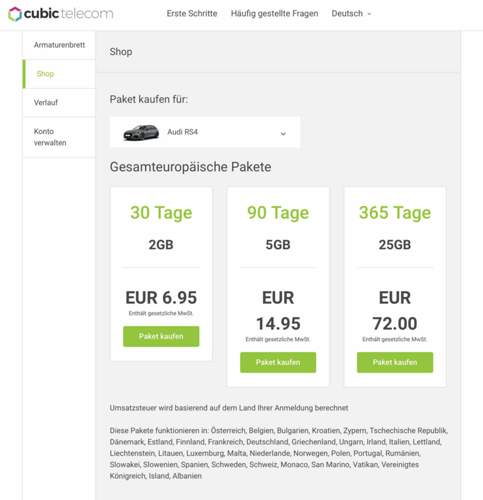Click the 365 Tage package heading
The height and width of the screenshot is (500, 483).
[x=395, y=213]
